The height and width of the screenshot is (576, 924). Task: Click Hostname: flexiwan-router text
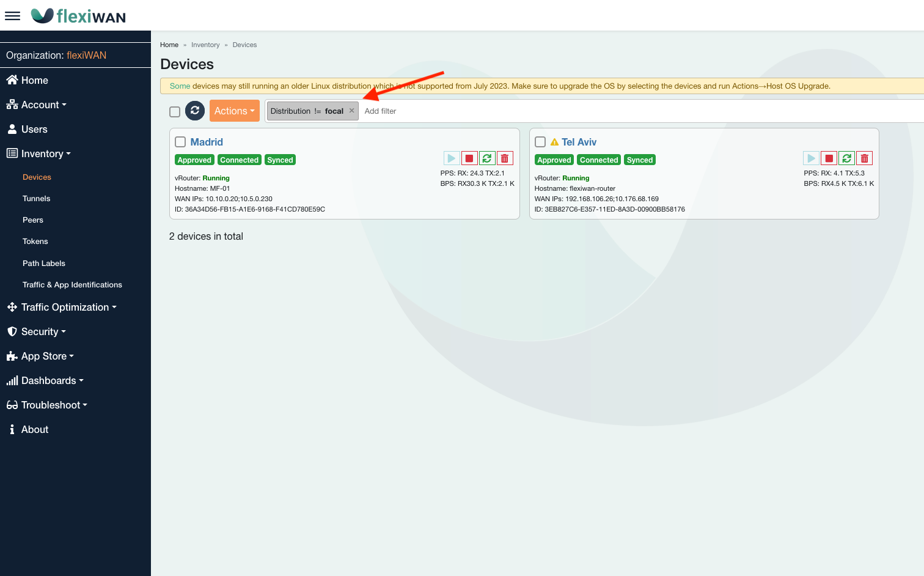[575, 188]
